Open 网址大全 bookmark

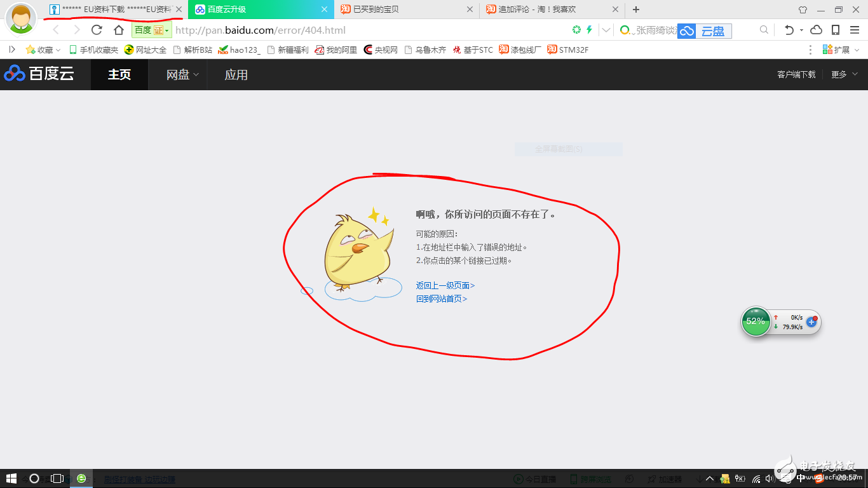click(x=146, y=50)
